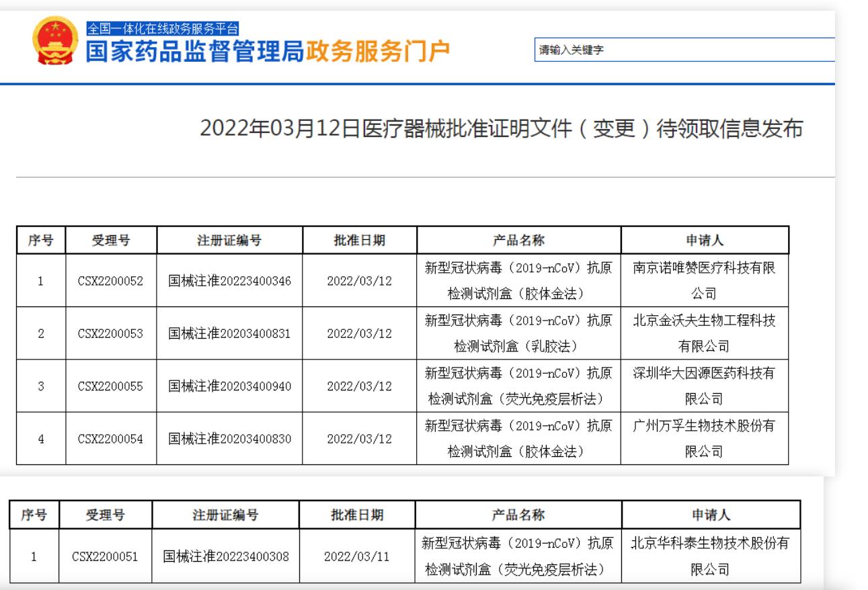Click the keyword search input field
The height and width of the screenshot is (590, 868).
[x=685, y=50]
